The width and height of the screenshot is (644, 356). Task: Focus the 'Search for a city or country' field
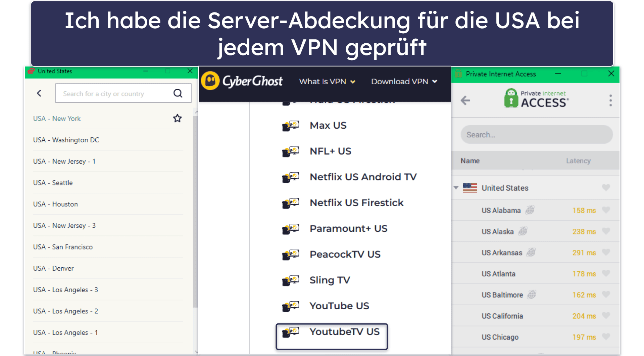pos(123,93)
